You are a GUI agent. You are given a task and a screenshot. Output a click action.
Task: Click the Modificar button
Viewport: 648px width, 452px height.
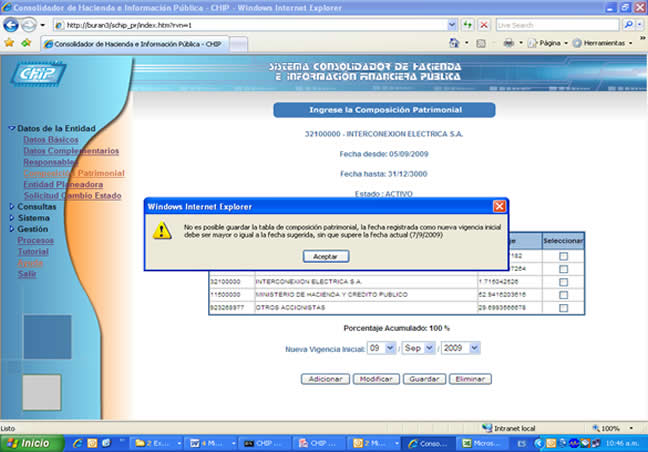coord(376,379)
